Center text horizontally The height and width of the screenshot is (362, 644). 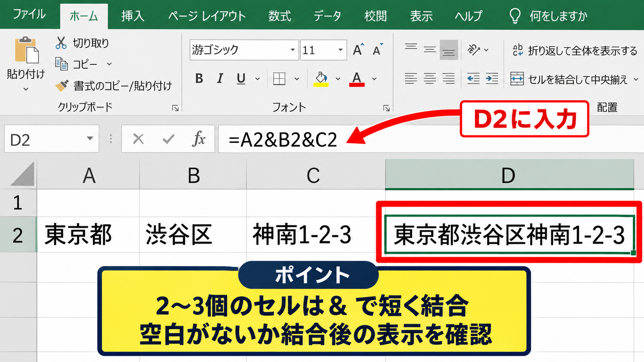coord(430,78)
